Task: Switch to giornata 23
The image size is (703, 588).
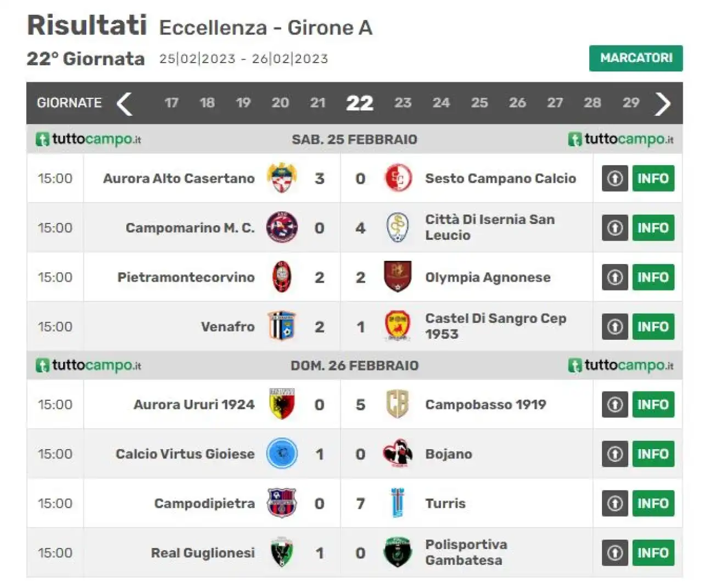Action: [x=403, y=103]
